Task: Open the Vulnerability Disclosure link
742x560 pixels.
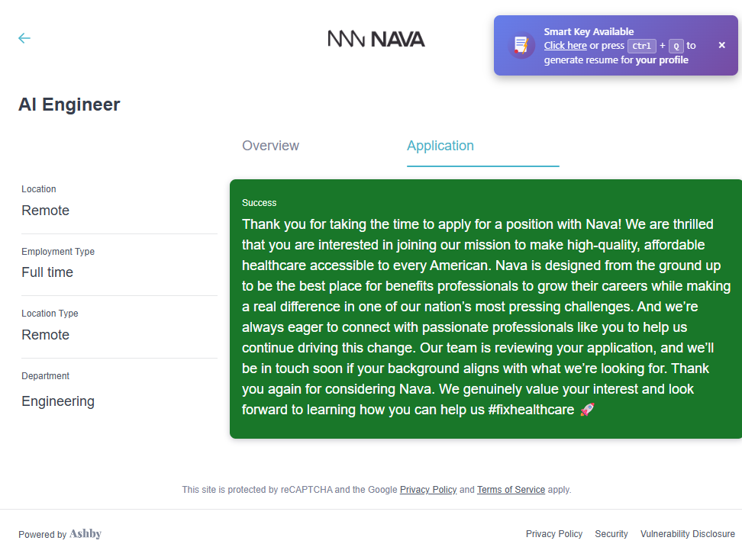Action: click(x=687, y=534)
